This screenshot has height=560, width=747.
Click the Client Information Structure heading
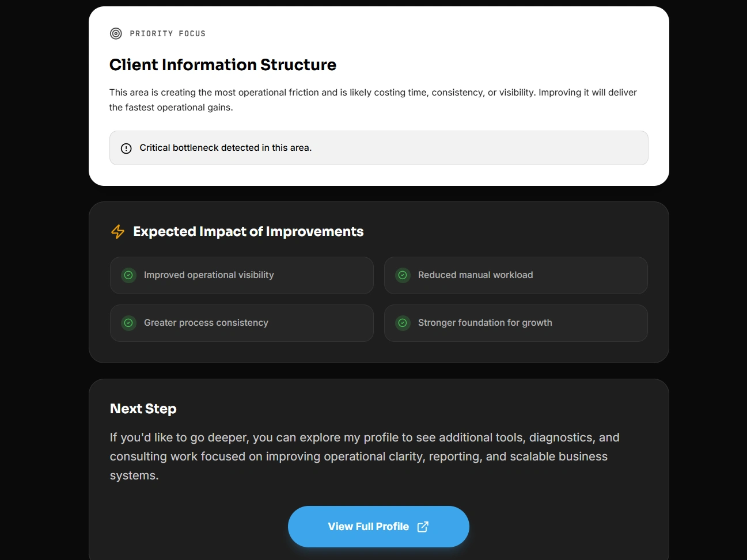[x=223, y=64]
